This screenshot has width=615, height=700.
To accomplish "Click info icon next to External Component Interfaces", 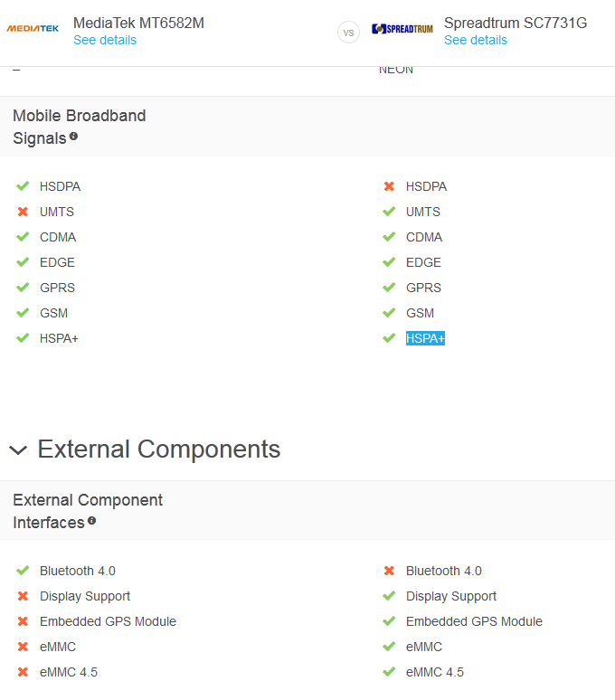I will [92, 521].
